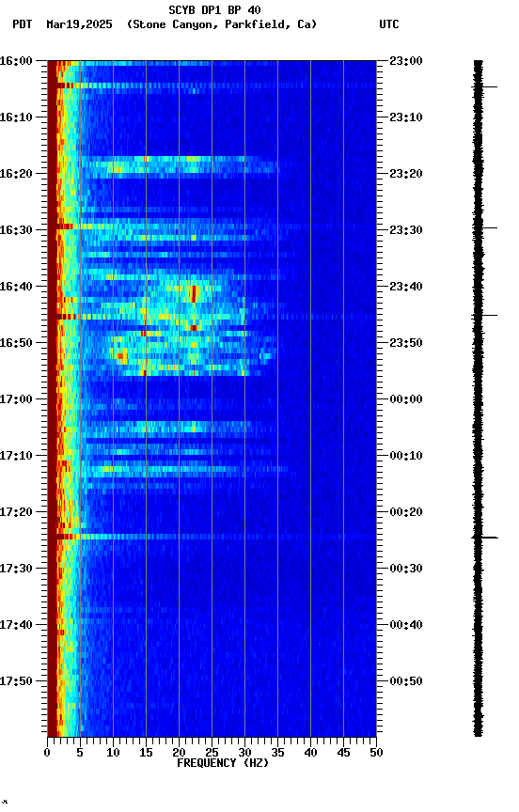The width and height of the screenshot is (519, 812).
Task: Click the seismogram spike near 23:45 UTC
Action: click(485, 315)
